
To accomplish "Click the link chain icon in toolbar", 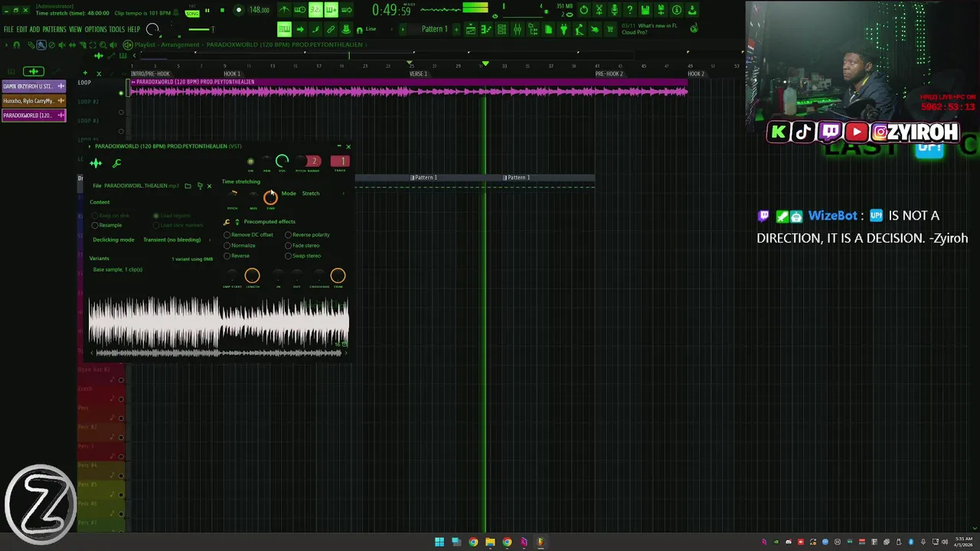I will coord(331,29).
